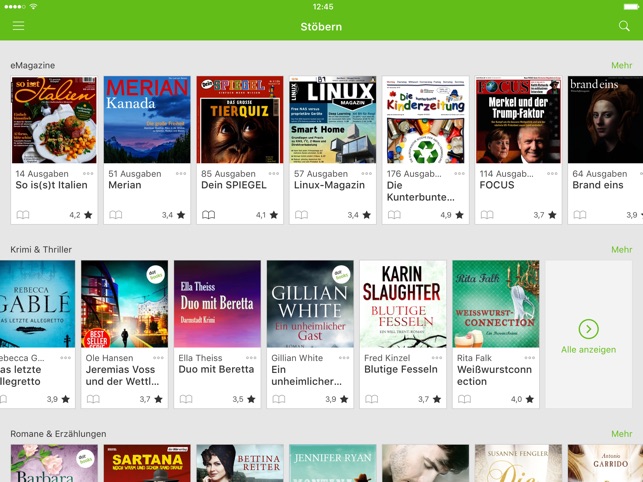This screenshot has width=643, height=482.
Task: Tap book icon on Die Kunterbunte card
Action: (394, 215)
